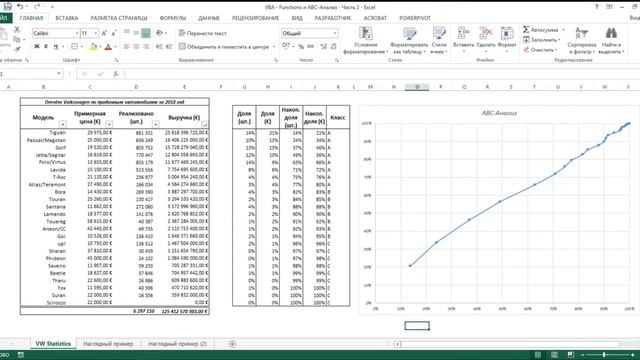Open the fill color dropdown arrow
The width and height of the screenshot is (640, 360).
[x=100, y=47]
